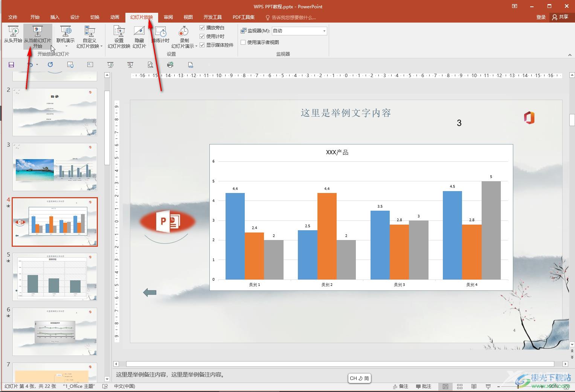Click Tell Me search box (告诉我您想要做什么)
The height and width of the screenshot is (392, 575).
pos(291,18)
